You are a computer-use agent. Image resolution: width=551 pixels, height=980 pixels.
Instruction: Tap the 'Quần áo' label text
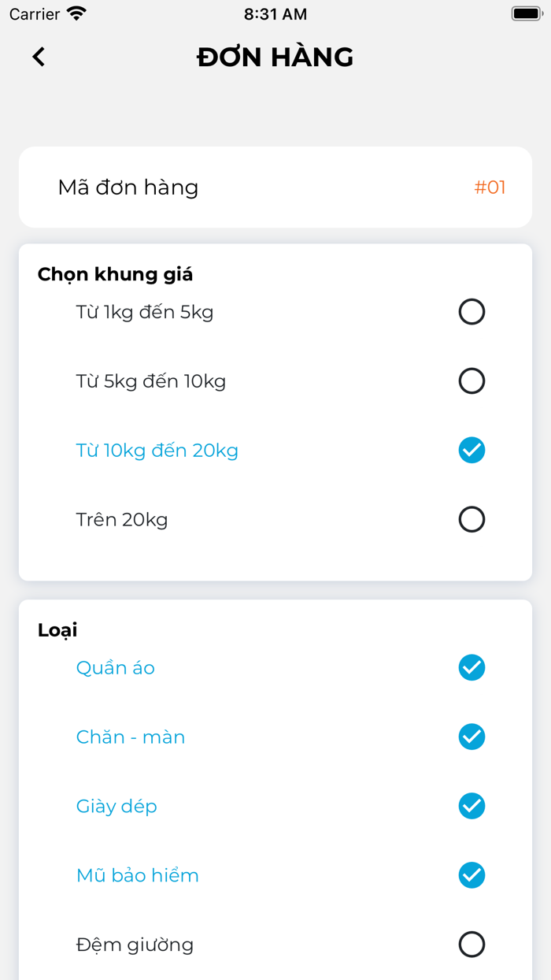tap(115, 667)
